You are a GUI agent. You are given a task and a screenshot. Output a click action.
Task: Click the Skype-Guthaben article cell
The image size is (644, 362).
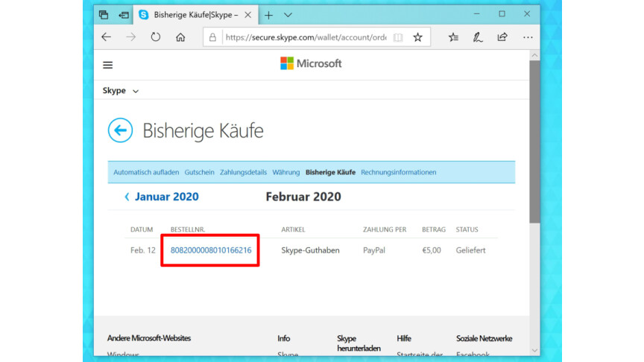[310, 250]
